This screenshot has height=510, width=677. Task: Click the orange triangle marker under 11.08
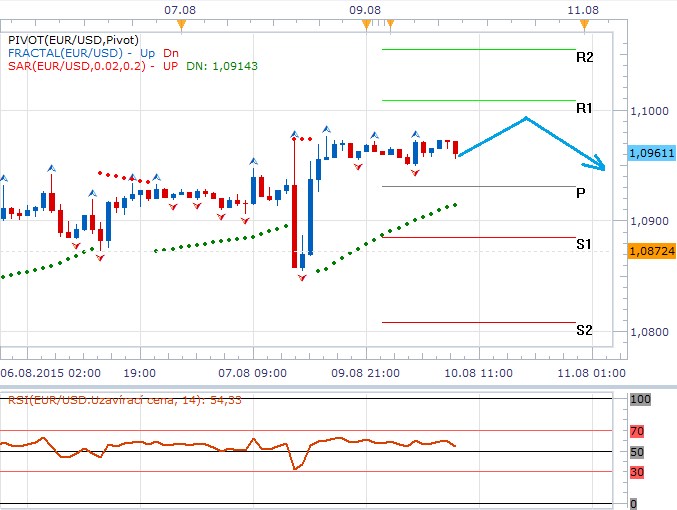tap(583, 22)
